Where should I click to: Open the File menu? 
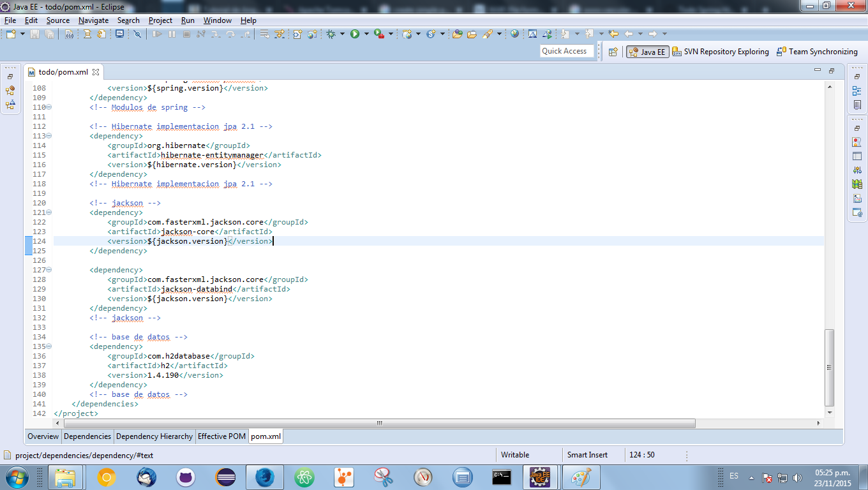(x=10, y=20)
